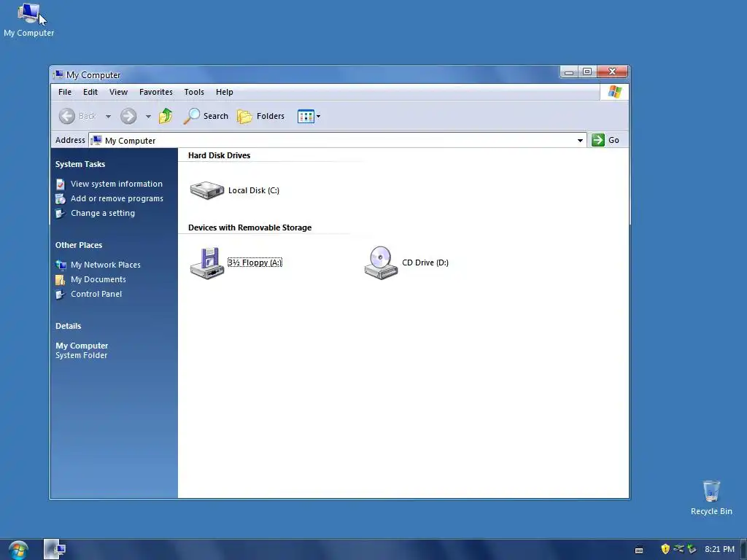Select the 3½ Floppy (A:) drive icon

tap(206, 262)
